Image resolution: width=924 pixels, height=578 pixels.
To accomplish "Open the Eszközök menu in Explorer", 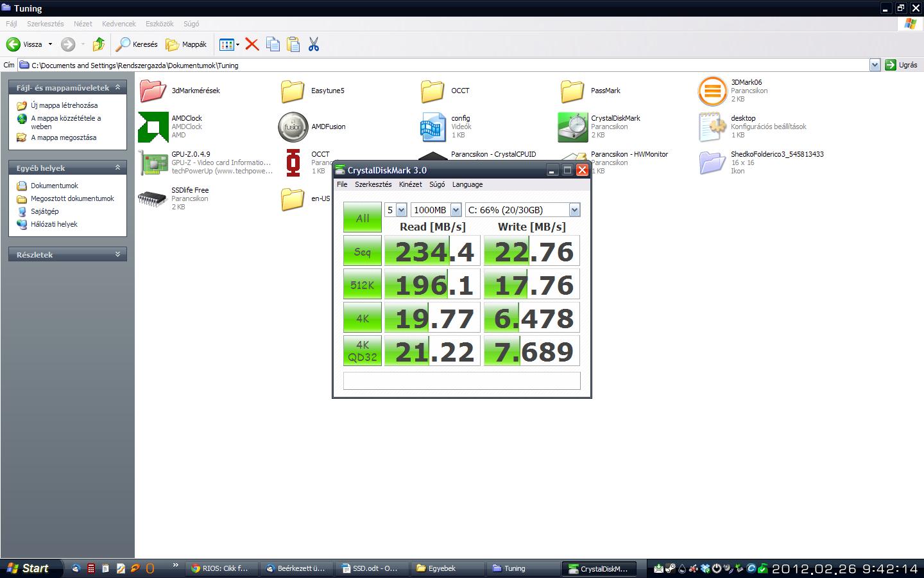I will point(160,24).
